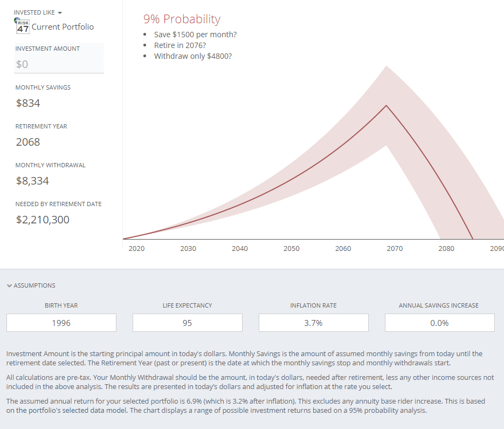Click the peak of the projection line
Screen dimensions: 504x429
pos(386,105)
